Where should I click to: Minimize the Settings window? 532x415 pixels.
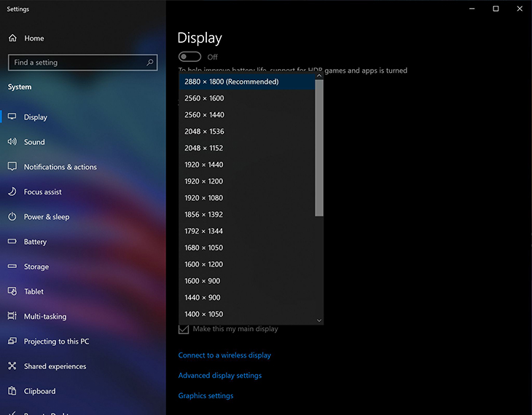pyautogui.click(x=472, y=9)
